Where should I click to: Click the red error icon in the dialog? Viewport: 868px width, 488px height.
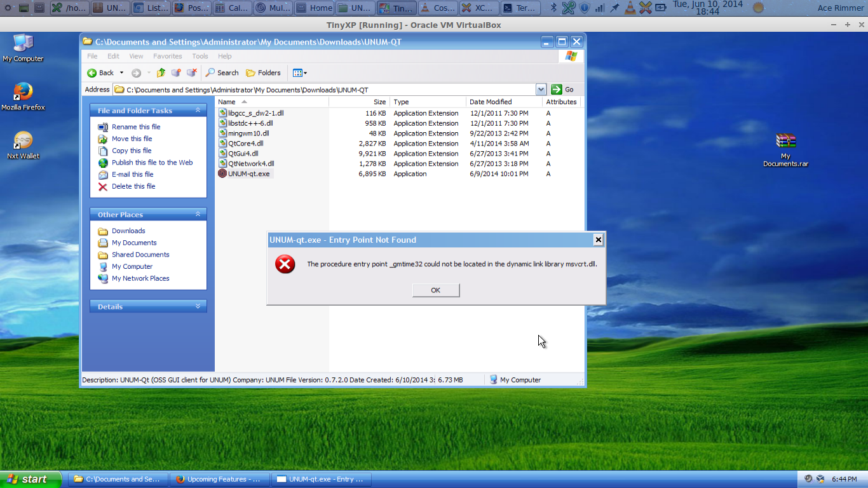click(x=285, y=264)
